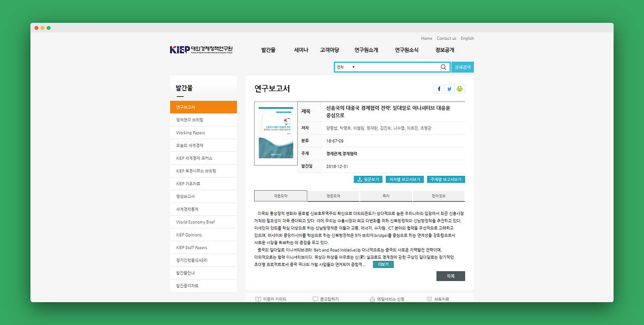Click the 저자별 보고서보기 button
Viewport: 644px width, 325px height.
click(x=405, y=179)
